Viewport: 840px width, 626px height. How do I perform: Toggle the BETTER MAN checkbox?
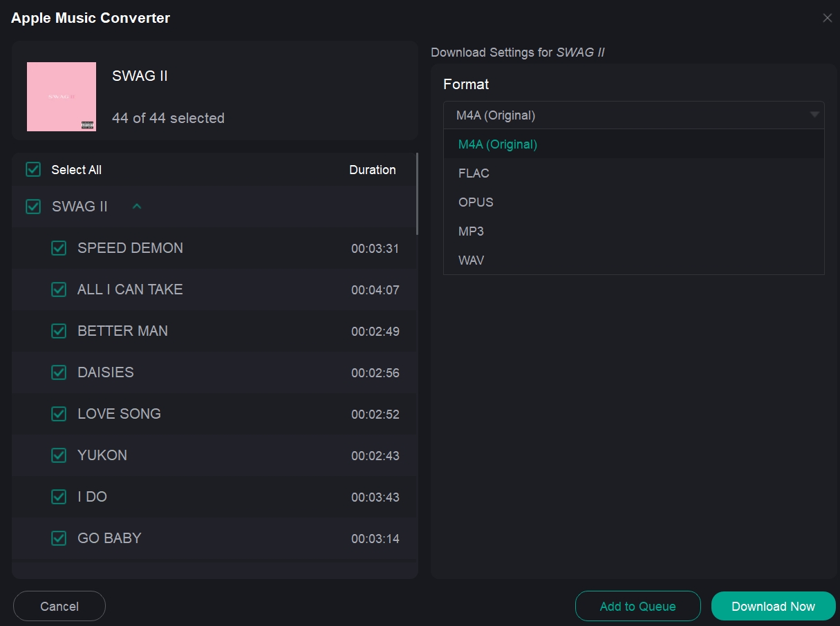pos(59,330)
